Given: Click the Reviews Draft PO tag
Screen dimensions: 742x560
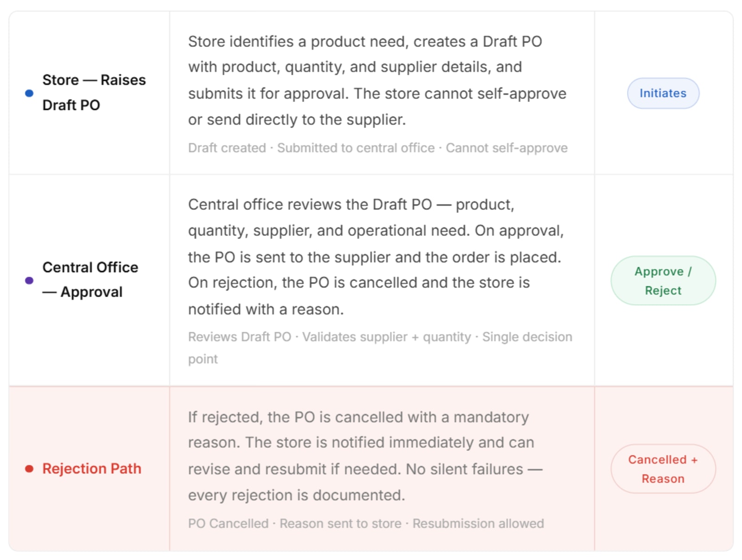Looking at the screenshot, I should [239, 337].
